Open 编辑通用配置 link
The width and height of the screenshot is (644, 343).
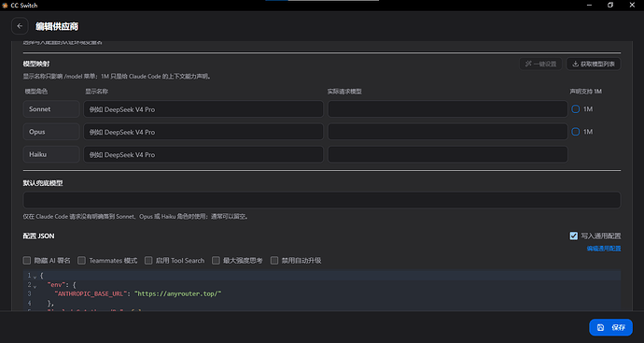pyautogui.click(x=604, y=249)
